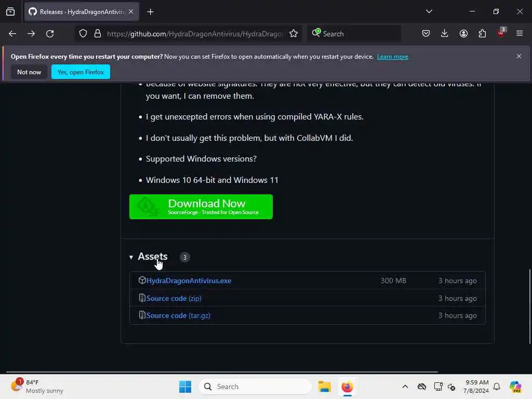
Task: Bookmark this page with the star
Action: [x=294, y=34]
